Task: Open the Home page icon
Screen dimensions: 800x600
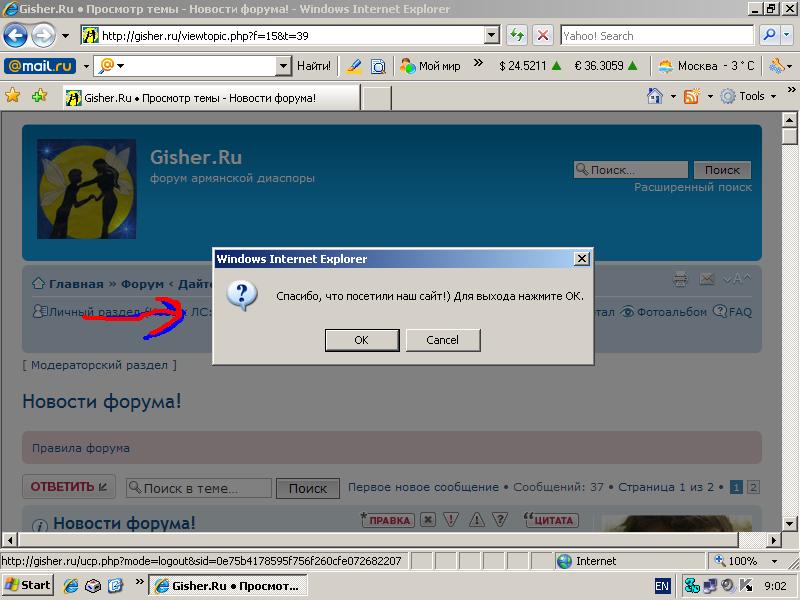Action: coord(655,96)
